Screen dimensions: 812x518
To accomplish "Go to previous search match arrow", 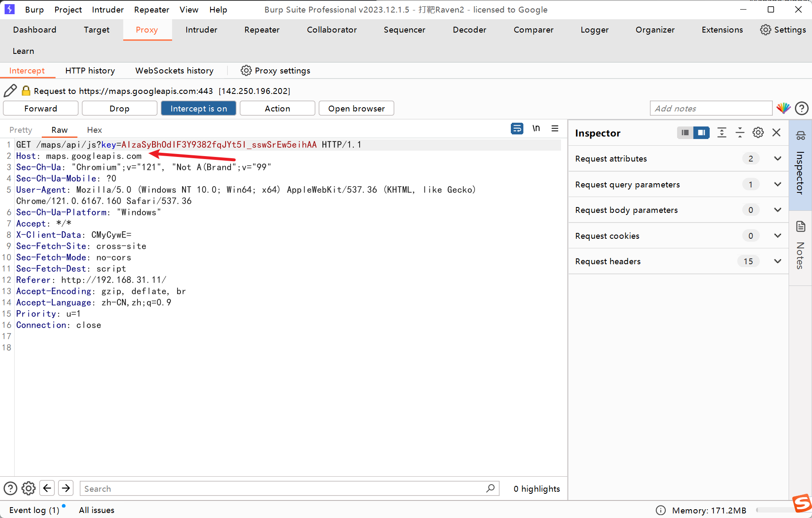I will 47,488.
